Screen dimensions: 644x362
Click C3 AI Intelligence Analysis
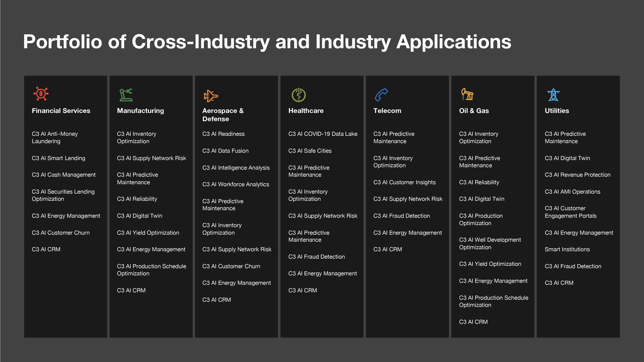coord(236,168)
